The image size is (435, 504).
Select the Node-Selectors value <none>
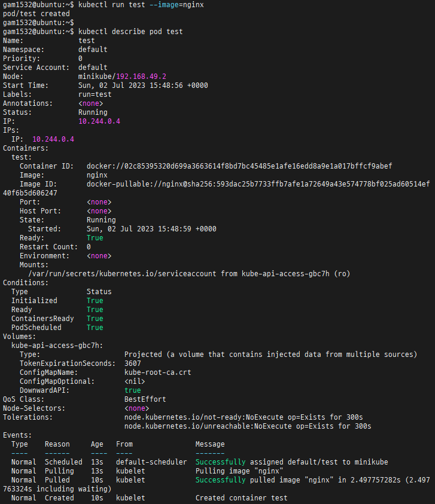pyautogui.click(x=137, y=408)
